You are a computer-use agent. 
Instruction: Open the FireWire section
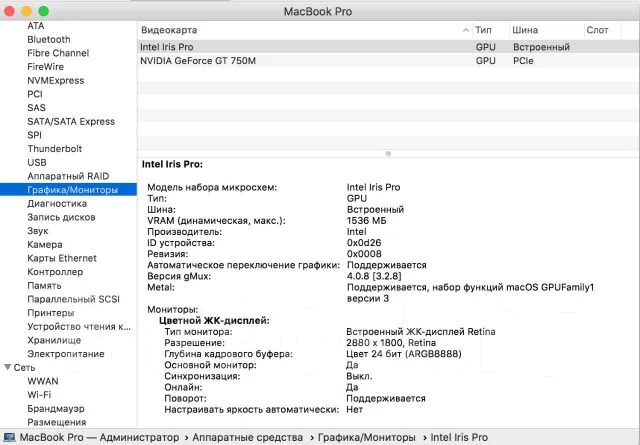pyautogui.click(x=45, y=67)
